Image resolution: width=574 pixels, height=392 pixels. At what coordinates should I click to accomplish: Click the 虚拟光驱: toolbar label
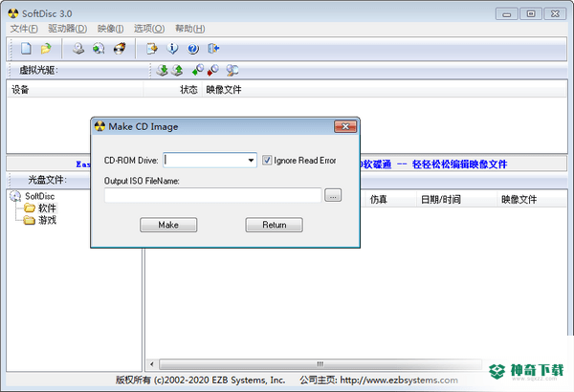click(x=38, y=70)
